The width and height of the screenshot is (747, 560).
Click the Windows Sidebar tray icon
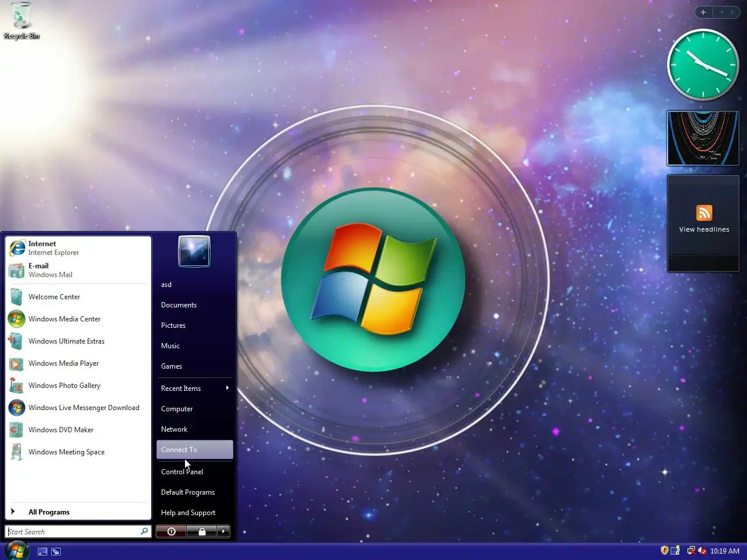[x=675, y=551]
